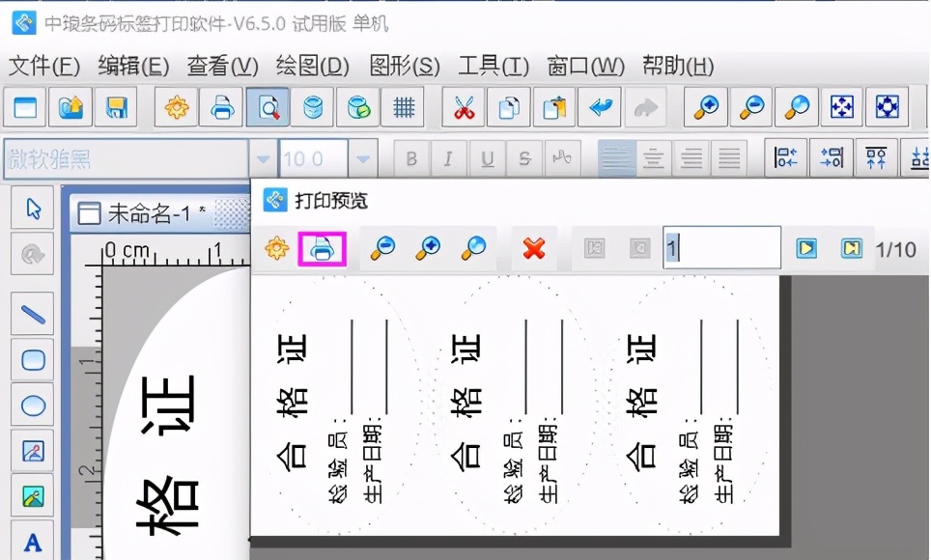Click the align objects right icon

(x=832, y=158)
